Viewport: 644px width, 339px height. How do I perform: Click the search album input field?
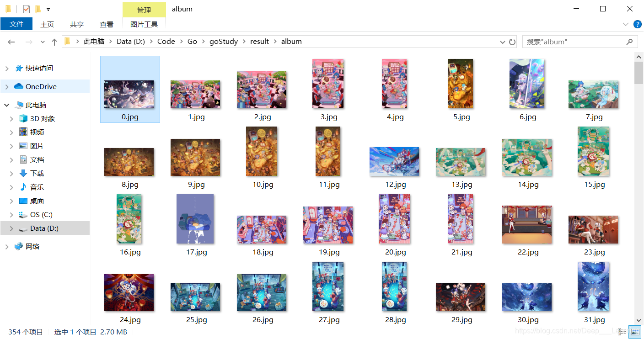(x=574, y=42)
